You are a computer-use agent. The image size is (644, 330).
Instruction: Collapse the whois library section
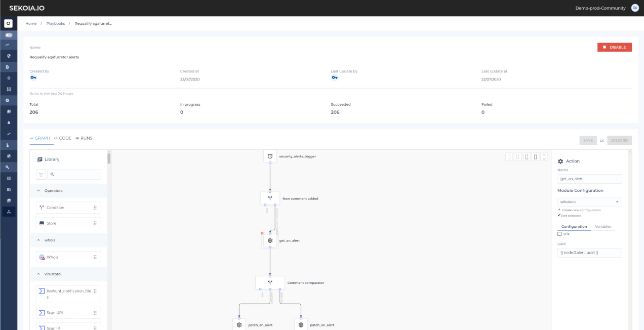pos(39,240)
